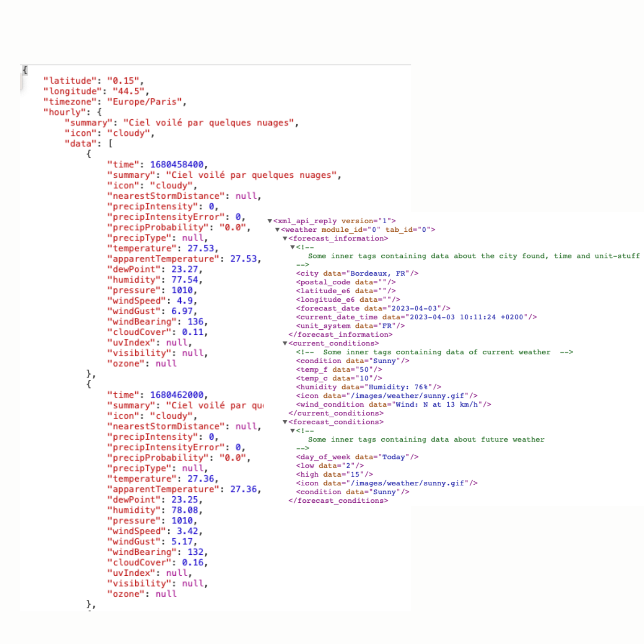Select the unit_system data="FR" tag
The image size is (644, 644).
(350, 326)
